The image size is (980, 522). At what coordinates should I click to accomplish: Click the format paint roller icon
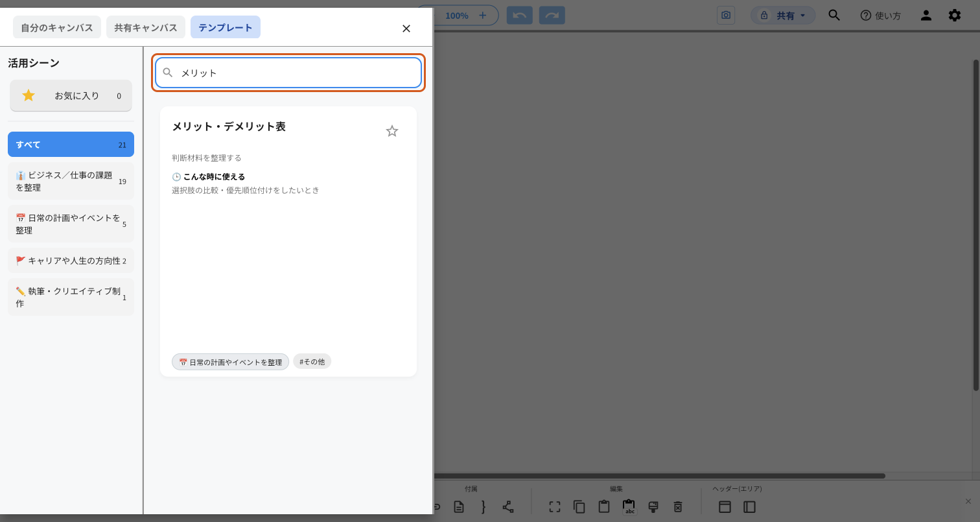[x=653, y=507]
